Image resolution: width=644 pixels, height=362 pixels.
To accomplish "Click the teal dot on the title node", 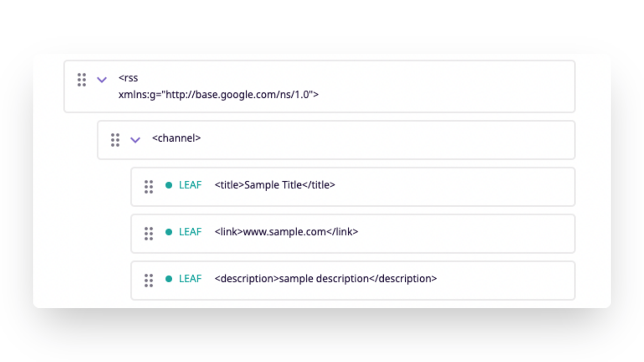I will click(168, 185).
